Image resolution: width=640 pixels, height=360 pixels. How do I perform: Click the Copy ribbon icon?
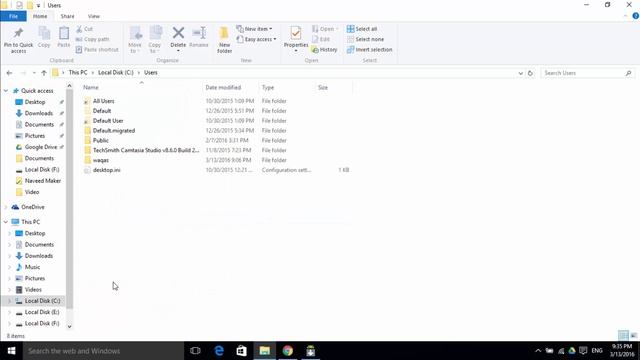(44, 33)
